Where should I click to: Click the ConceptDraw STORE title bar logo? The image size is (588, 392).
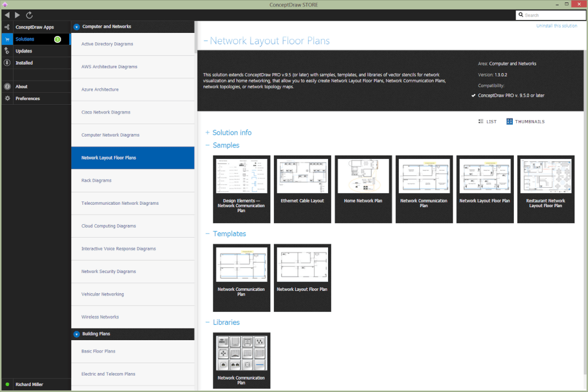[x=5, y=5]
